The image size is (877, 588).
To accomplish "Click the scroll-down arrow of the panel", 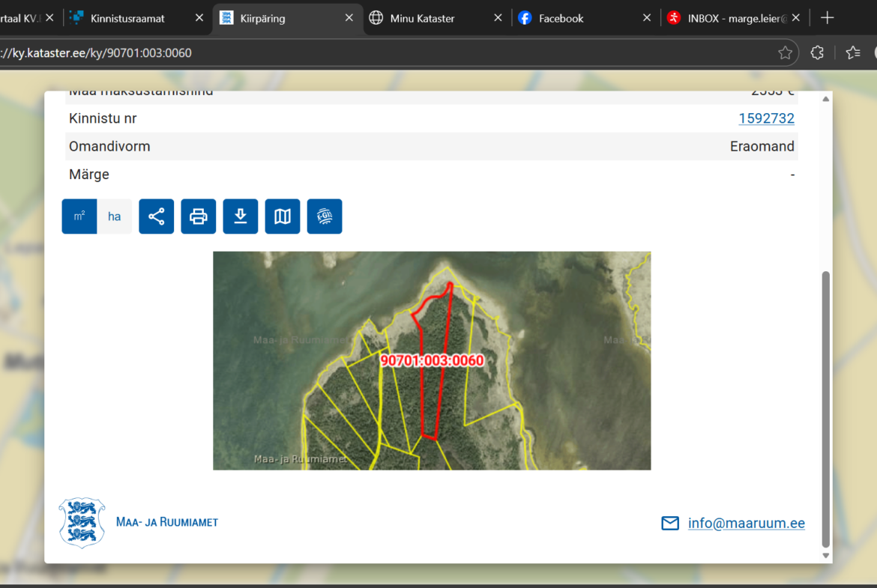I will 826,555.
